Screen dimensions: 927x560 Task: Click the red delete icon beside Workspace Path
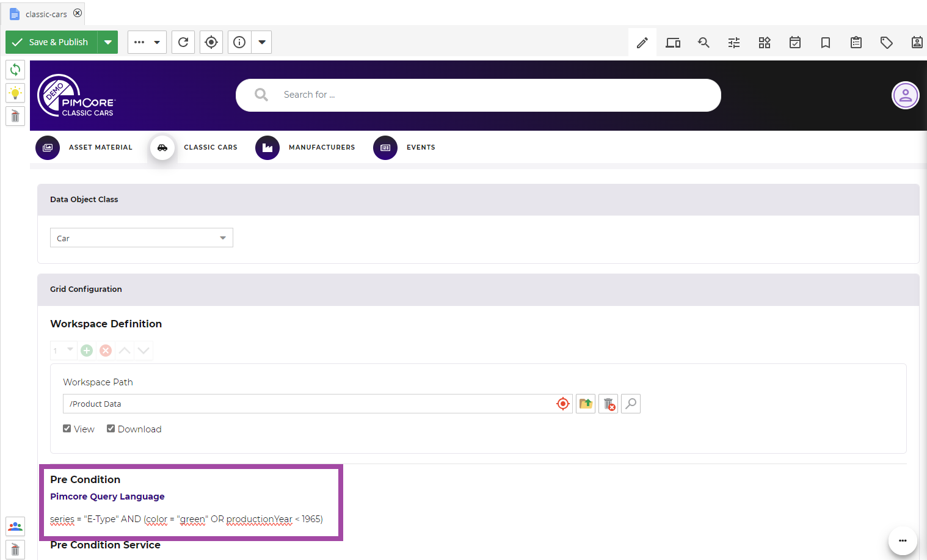coord(608,404)
